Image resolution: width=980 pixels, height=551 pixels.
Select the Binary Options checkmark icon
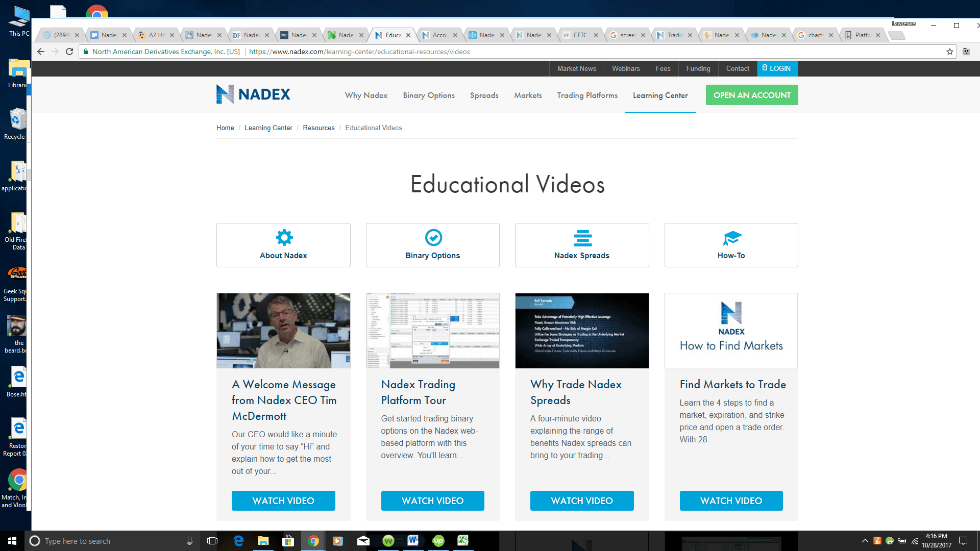(433, 237)
